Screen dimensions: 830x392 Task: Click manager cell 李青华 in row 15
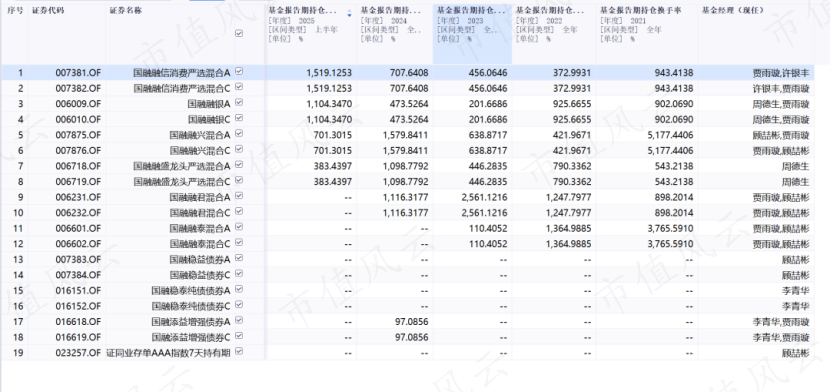click(x=796, y=290)
